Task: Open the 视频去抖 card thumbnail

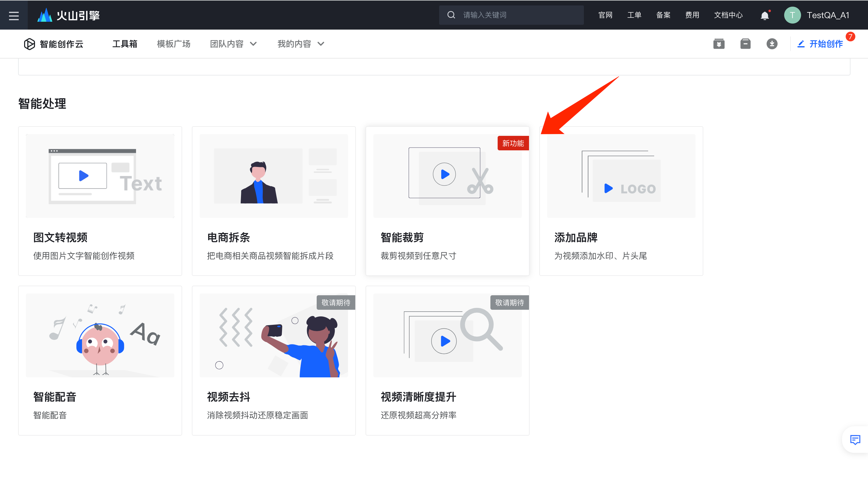Action: point(274,335)
